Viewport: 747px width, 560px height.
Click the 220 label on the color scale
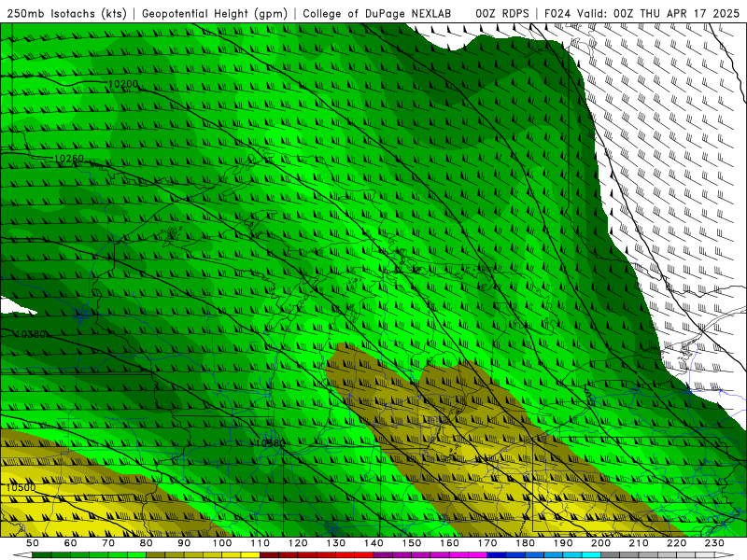coord(676,543)
